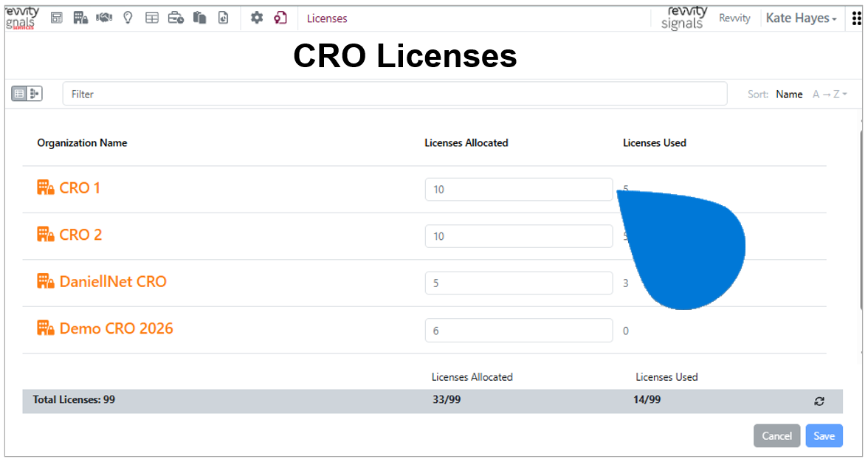Open the CRO 2 organization link
The width and height of the screenshot is (868, 462).
coord(81,235)
